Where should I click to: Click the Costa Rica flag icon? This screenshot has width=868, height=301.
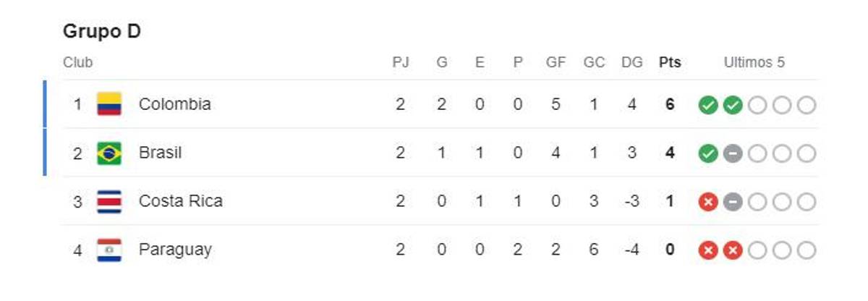(x=109, y=201)
